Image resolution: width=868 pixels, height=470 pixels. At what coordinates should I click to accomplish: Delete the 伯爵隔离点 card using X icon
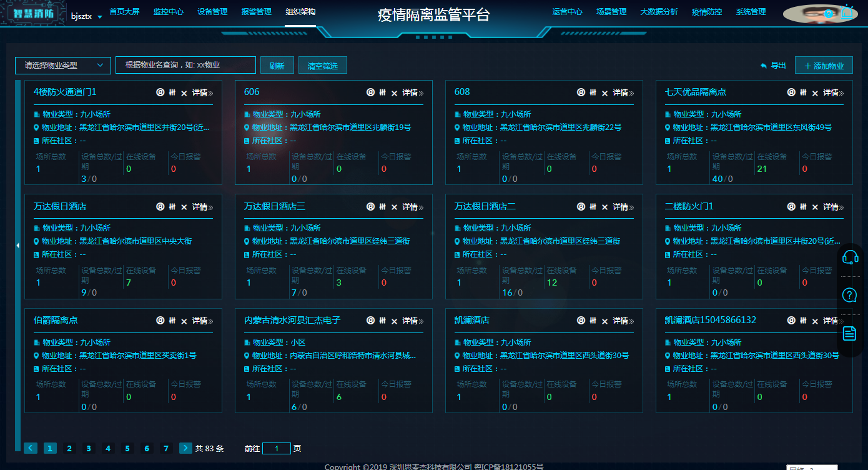(x=184, y=321)
